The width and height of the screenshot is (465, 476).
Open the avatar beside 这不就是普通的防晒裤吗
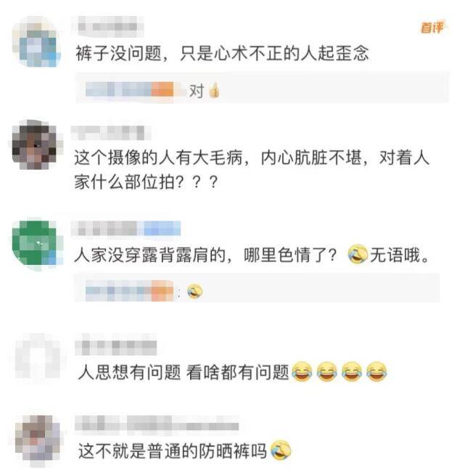(x=38, y=440)
